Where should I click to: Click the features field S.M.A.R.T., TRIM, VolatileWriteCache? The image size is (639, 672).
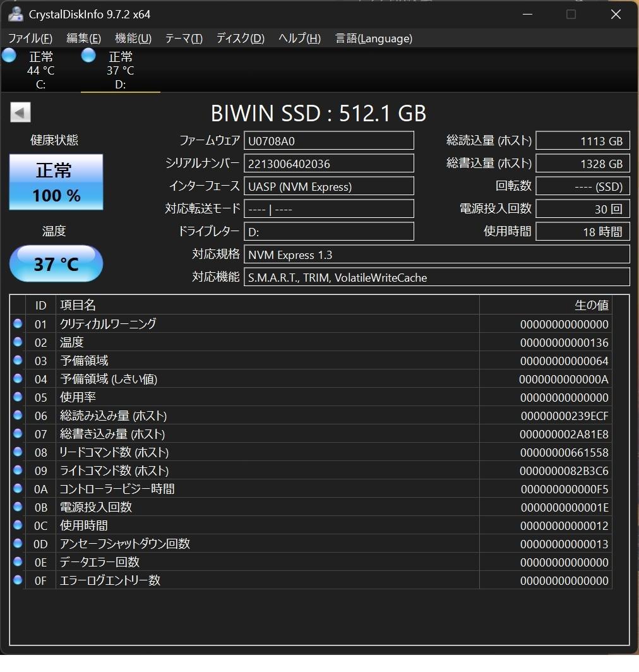[437, 277]
